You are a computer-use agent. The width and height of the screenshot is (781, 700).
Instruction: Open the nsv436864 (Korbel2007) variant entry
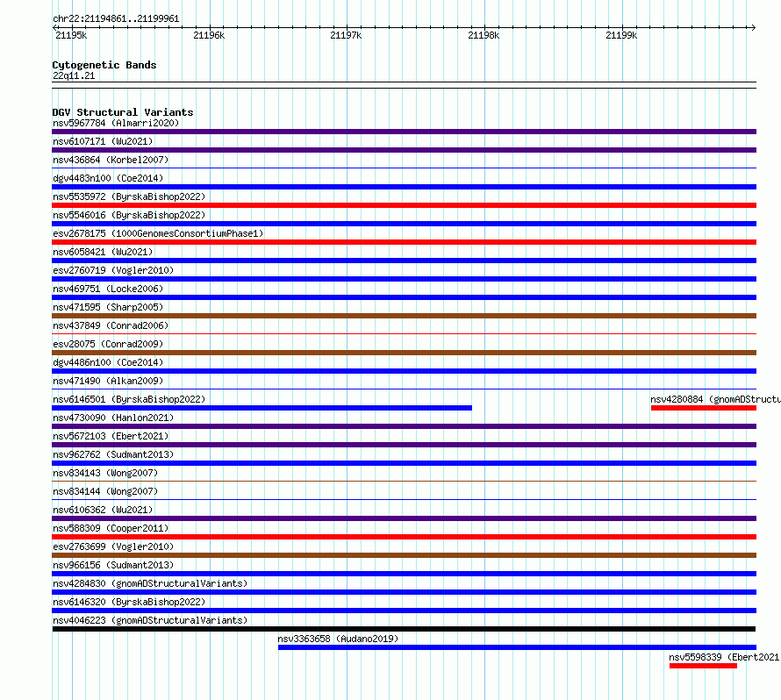coord(111,160)
